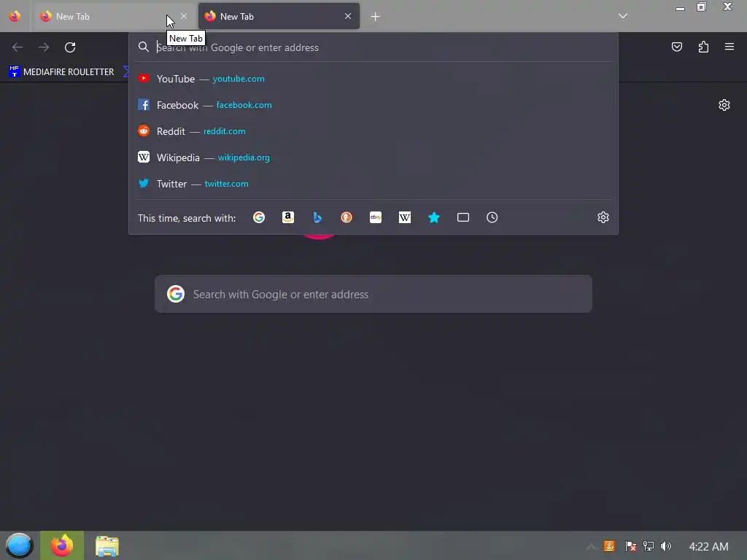Open Save to Pocket button
The image size is (747, 560).
point(677,47)
